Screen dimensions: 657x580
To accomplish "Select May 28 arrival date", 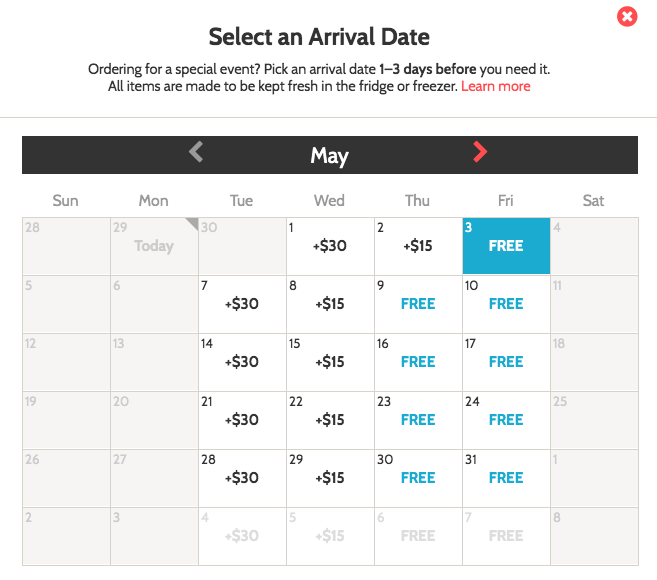I will tap(242, 478).
